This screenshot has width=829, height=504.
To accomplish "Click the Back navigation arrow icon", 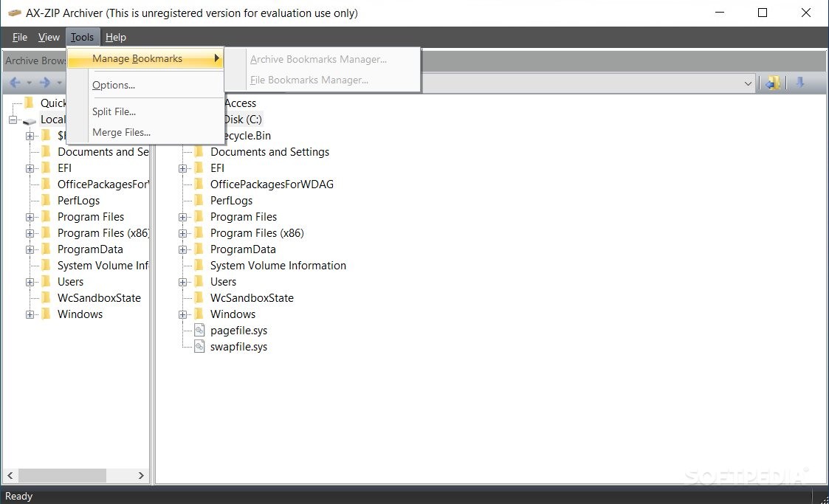I will (15, 83).
